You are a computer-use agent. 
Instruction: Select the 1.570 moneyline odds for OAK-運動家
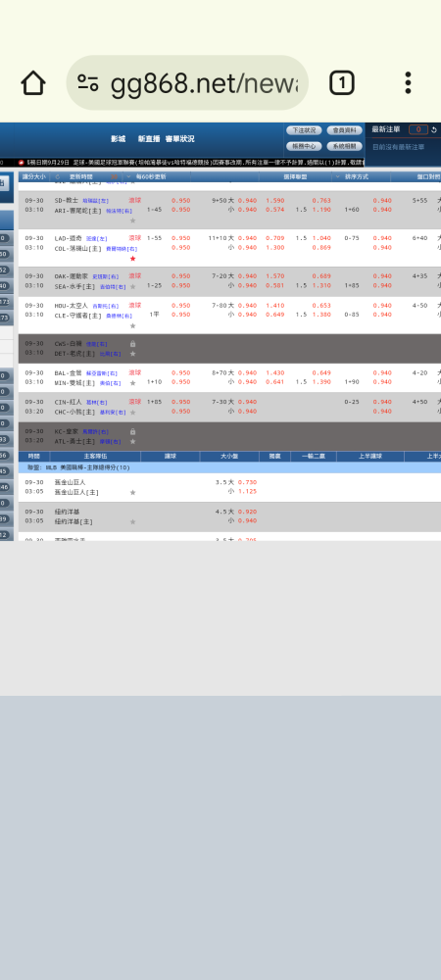274,276
